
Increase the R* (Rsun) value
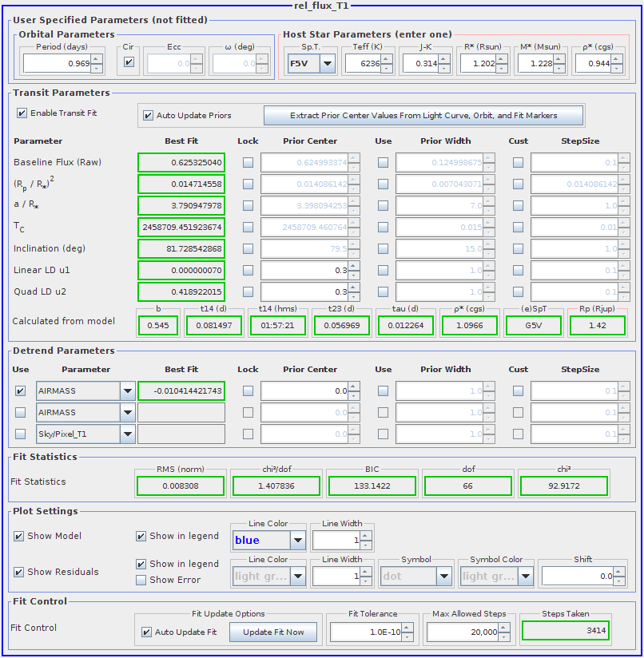click(x=501, y=59)
